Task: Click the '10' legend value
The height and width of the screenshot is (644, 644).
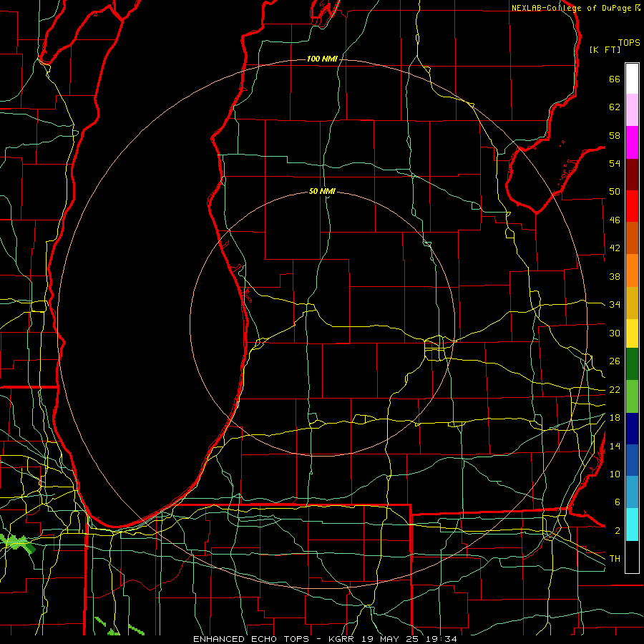Action: (x=615, y=474)
